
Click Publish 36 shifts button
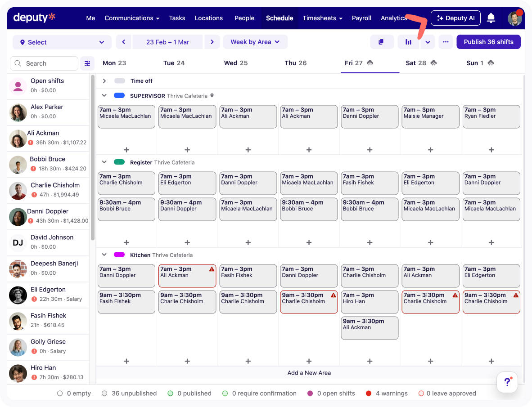pyautogui.click(x=488, y=42)
